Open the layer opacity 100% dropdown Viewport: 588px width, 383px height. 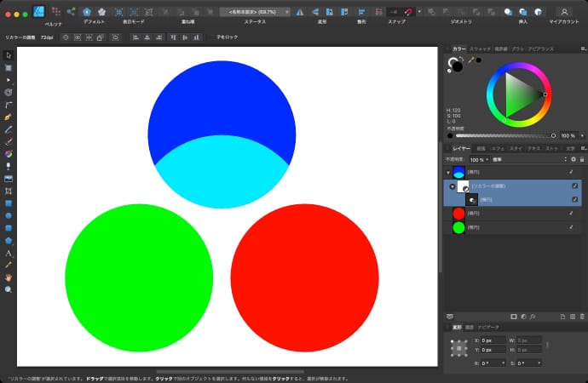pos(478,159)
